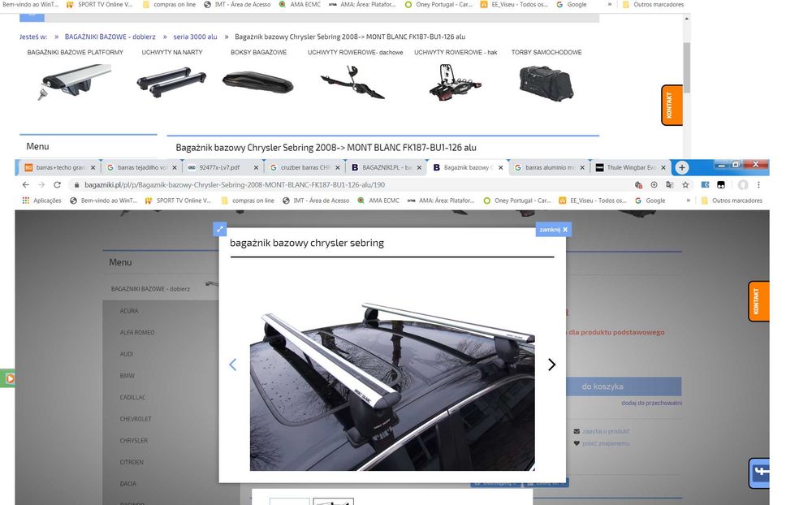Close the '92477x-Lv7.pdf' tab
Screen dimensions: 812x505
256,168
